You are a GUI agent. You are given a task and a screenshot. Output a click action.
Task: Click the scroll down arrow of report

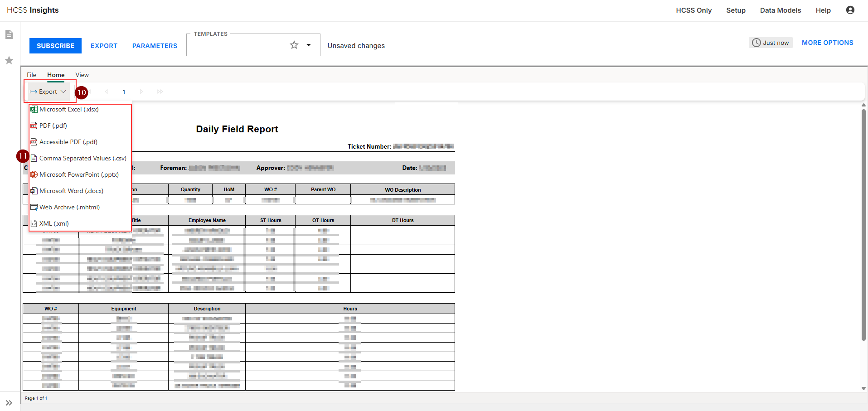863,388
